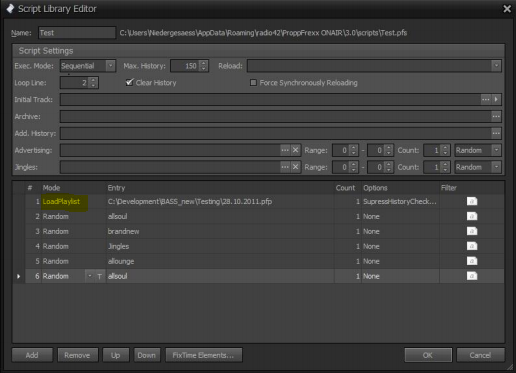This screenshot has width=516, height=373.
Task: Open filter icon for row 2 allsoul
Action: [472, 216]
